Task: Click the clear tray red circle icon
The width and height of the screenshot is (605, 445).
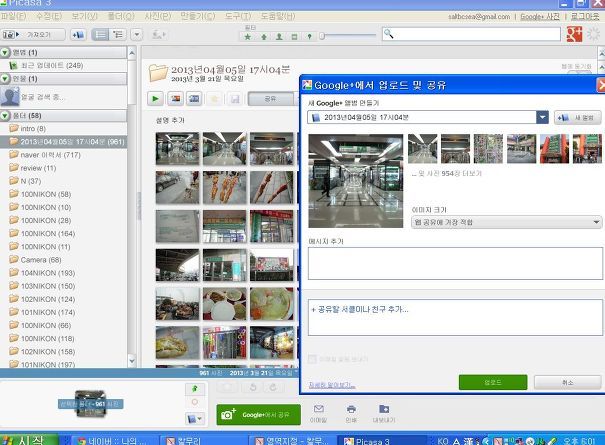Action: [195, 403]
